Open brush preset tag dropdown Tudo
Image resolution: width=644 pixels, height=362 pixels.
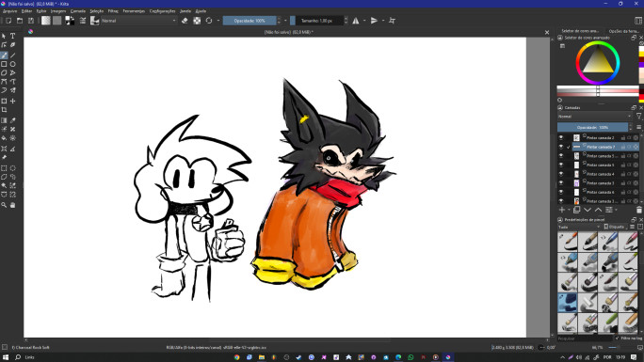(x=579, y=227)
